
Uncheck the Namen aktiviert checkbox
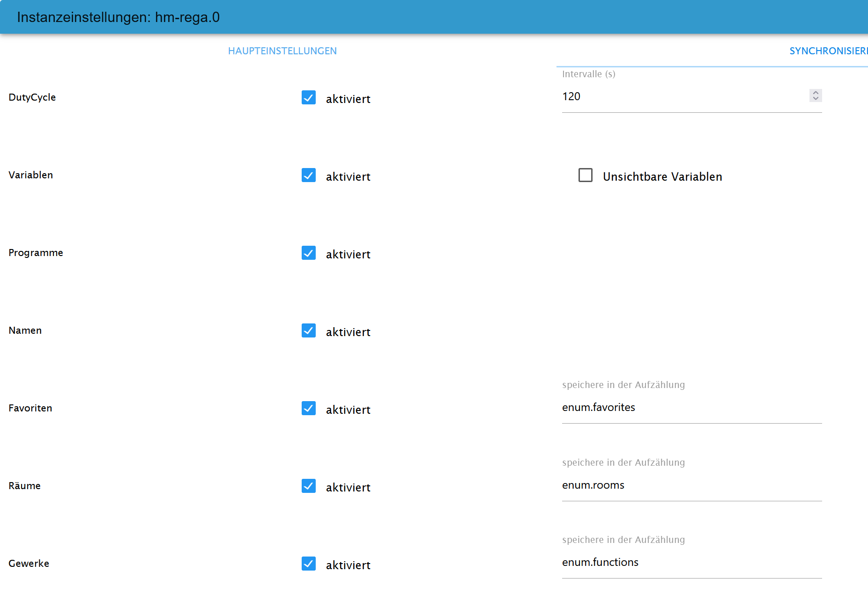coord(309,330)
